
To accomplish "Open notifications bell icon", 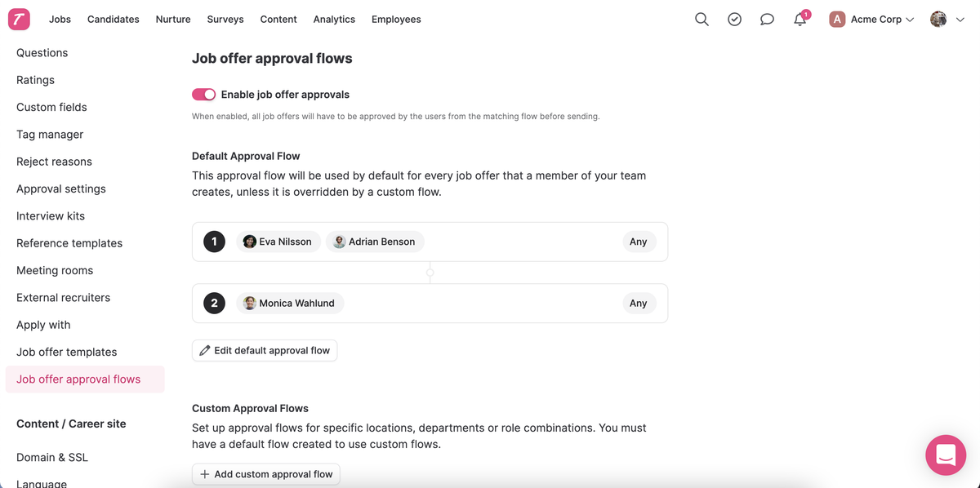I will click(800, 20).
